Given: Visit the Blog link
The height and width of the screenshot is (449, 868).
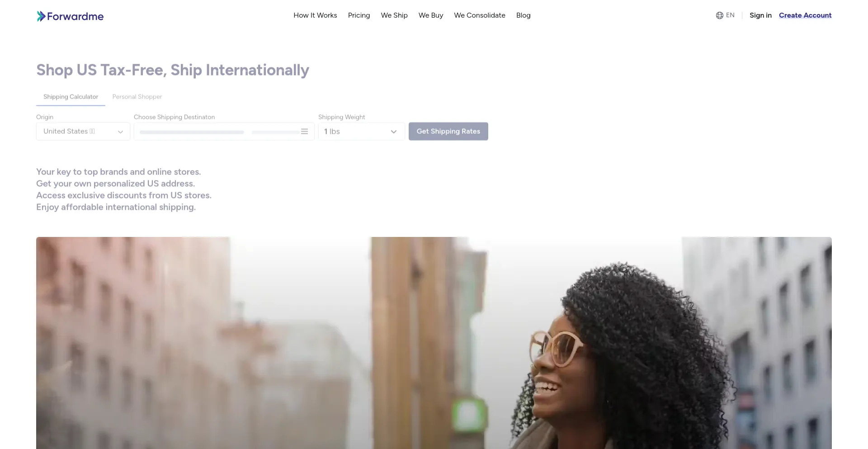Looking at the screenshot, I should [524, 15].
